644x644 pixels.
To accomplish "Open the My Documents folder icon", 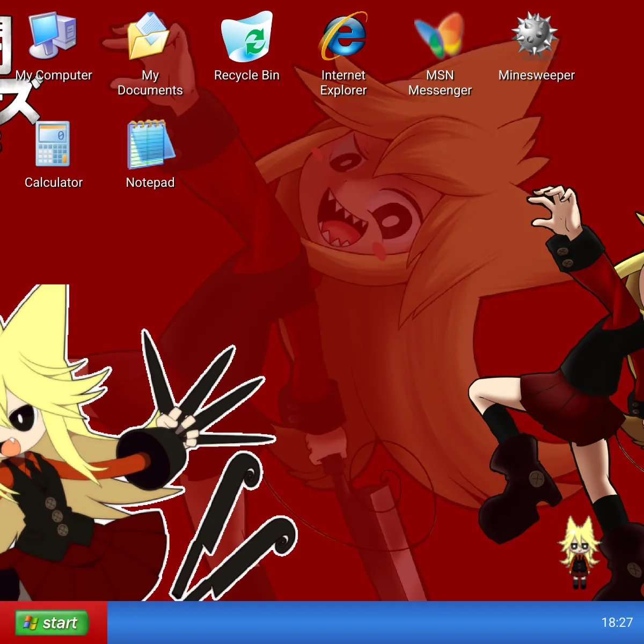I will click(x=150, y=36).
